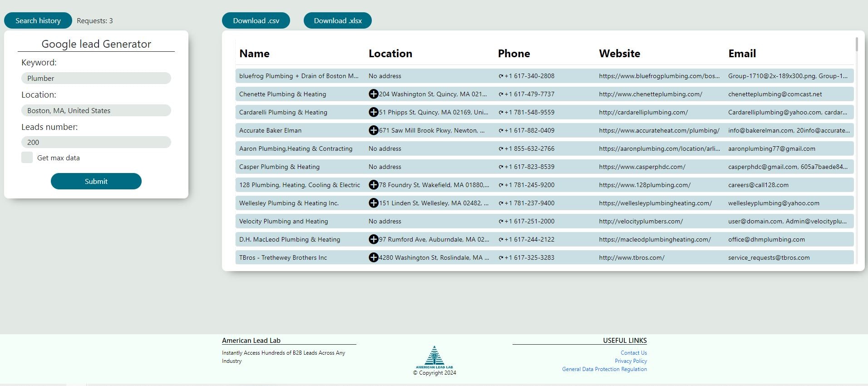Click phone icon beside +1 617-479-7737
This screenshot has width=868, height=386.
(501, 94)
